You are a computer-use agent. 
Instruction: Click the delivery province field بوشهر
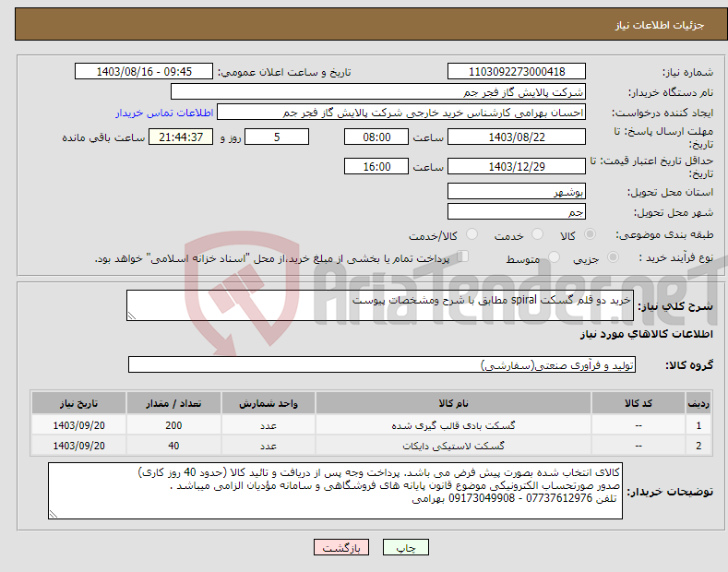(x=517, y=191)
